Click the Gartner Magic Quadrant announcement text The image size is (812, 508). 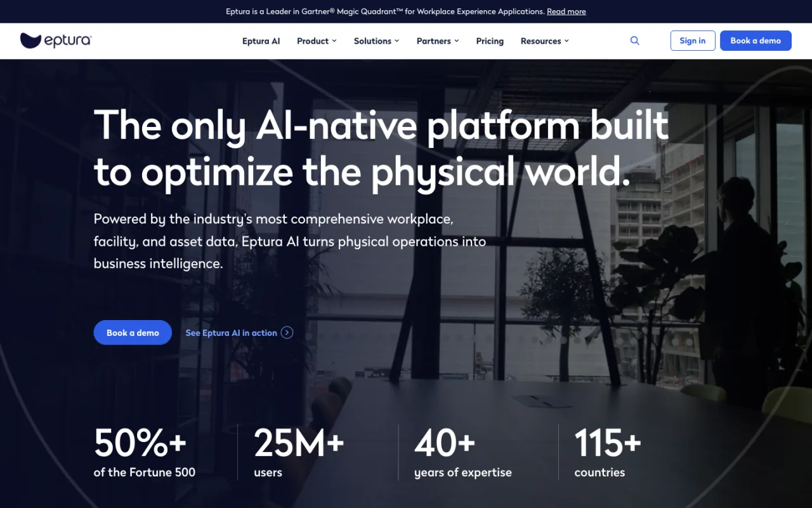tap(385, 11)
